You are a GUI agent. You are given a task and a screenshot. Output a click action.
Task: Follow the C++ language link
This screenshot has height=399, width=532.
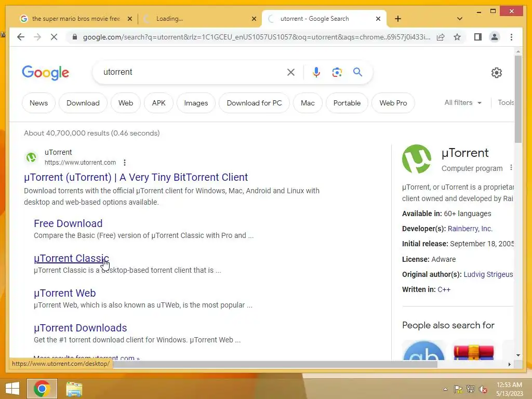click(x=444, y=289)
